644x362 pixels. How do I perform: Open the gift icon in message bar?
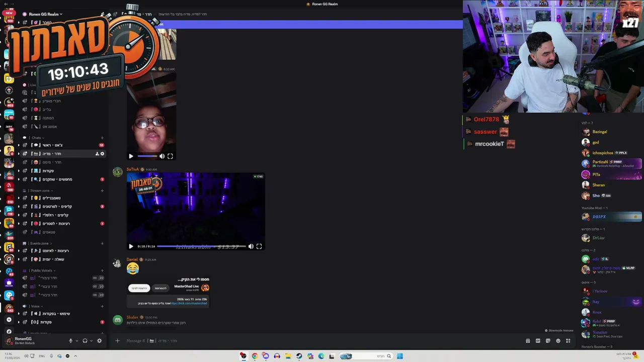click(x=528, y=341)
